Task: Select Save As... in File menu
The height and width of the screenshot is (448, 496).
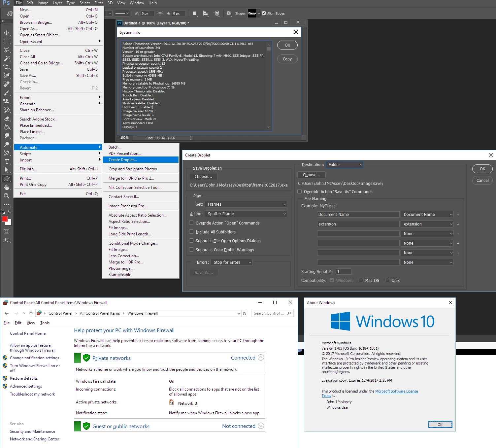Action: click(59, 76)
